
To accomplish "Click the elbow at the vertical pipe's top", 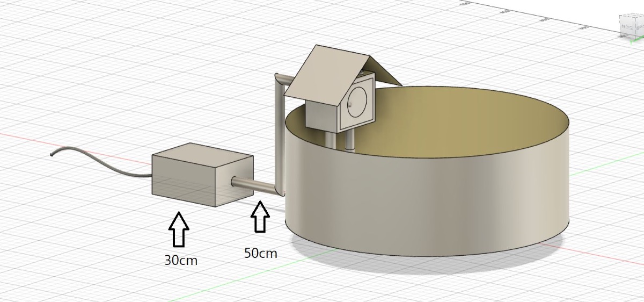I will click(280, 80).
